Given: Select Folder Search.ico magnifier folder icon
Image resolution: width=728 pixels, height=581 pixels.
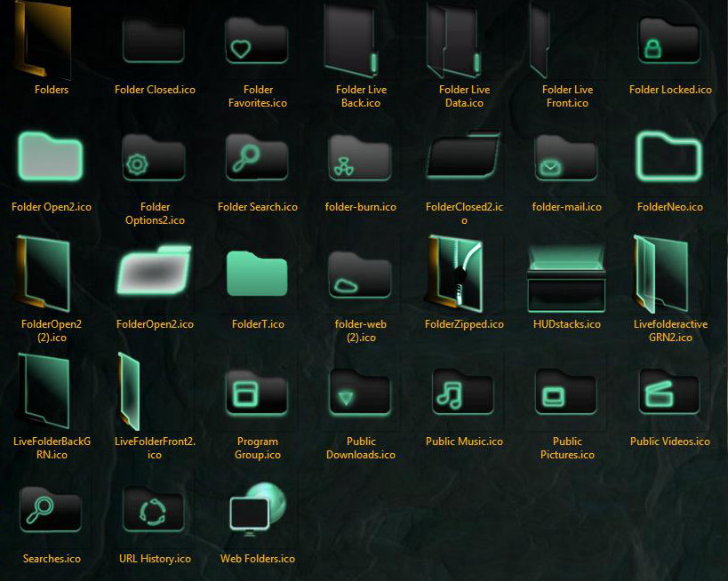Looking at the screenshot, I should 257,158.
